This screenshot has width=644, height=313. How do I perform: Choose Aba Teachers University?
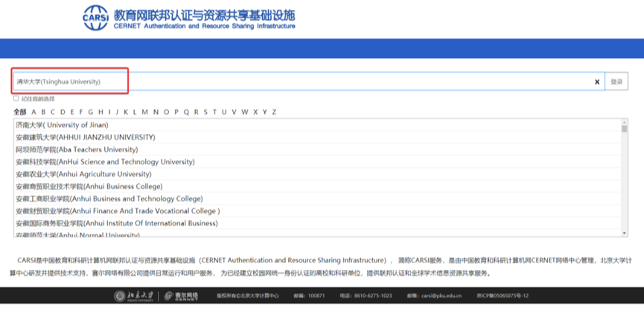(x=317, y=149)
